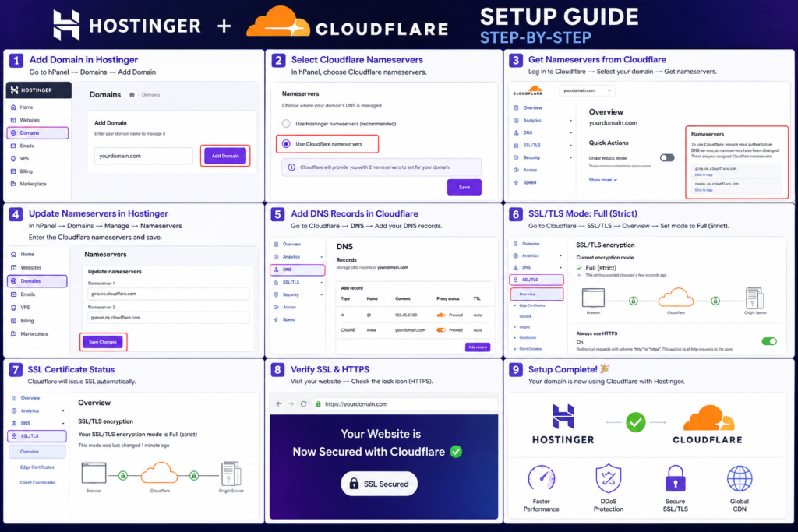Click the Emails envelope icon in step 1 sidebar
The width and height of the screenshot is (798, 532).
13,146
